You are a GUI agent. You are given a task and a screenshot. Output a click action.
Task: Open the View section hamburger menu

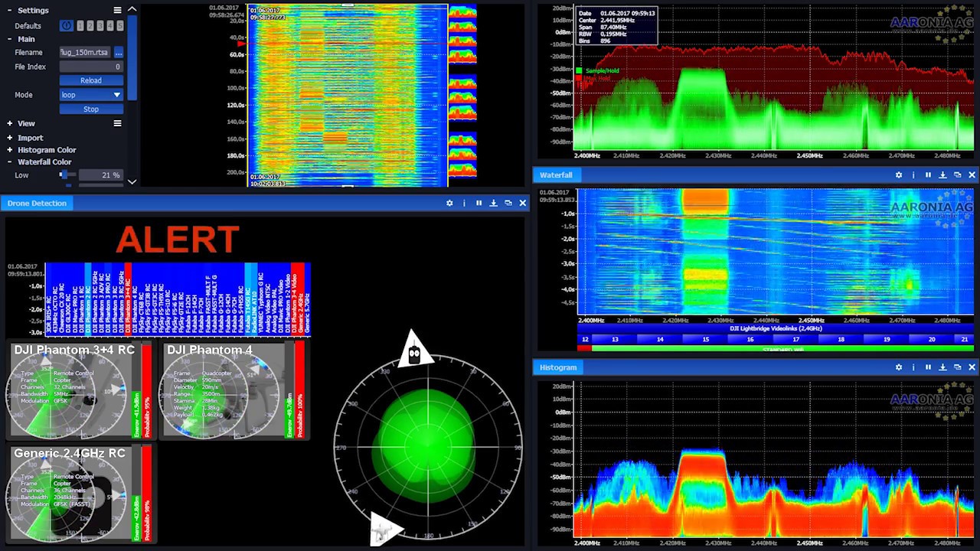pos(117,123)
